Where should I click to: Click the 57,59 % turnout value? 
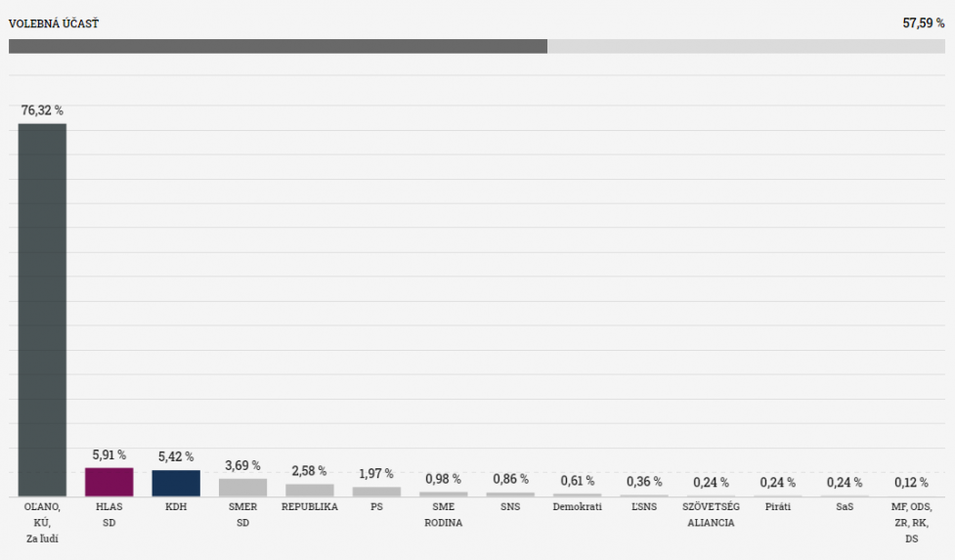coord(924,23)
